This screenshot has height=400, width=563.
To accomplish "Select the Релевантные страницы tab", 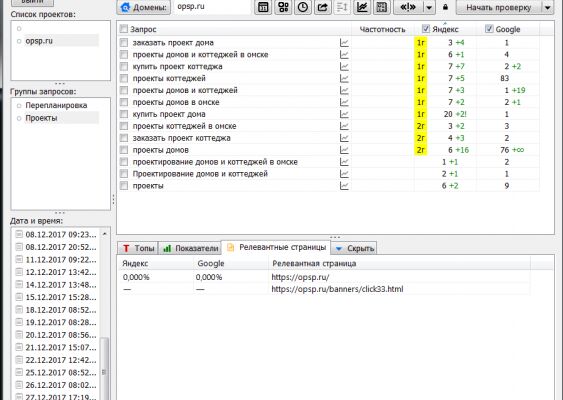I will (276, 247).
